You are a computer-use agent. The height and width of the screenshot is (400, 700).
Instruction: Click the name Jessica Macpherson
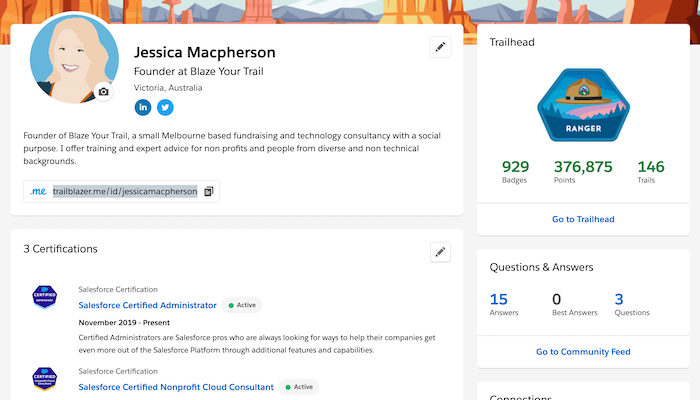coord(204,52)
